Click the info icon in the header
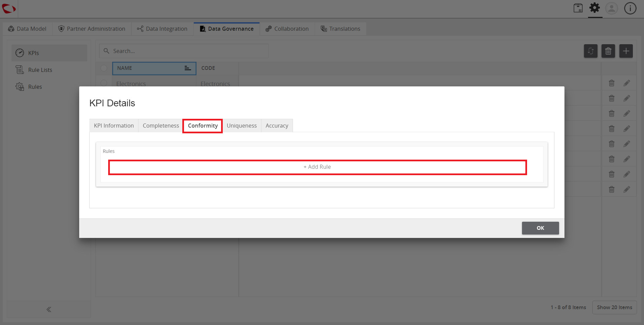 click(x=630, y=8)
